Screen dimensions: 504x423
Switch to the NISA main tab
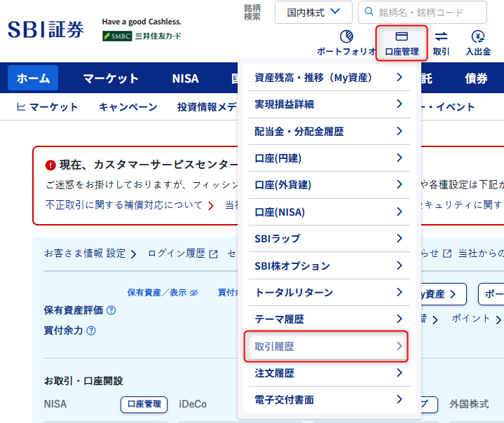point(186,78)
